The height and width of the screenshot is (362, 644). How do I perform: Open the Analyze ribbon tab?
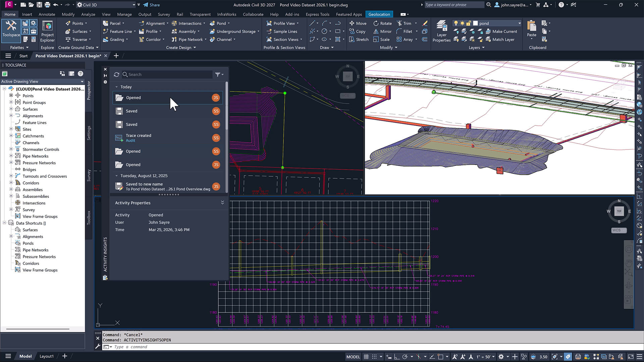pos(88,14)
